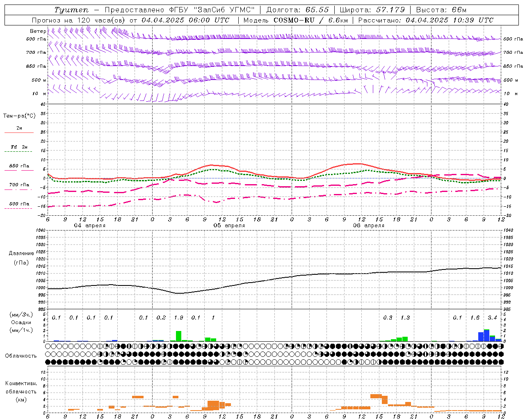This screenshot has height=420, width=525.
Task: Select the text "Предоставлено ФГБУ ЗапСиб УГМС"
Action: [x=180, y=10]
